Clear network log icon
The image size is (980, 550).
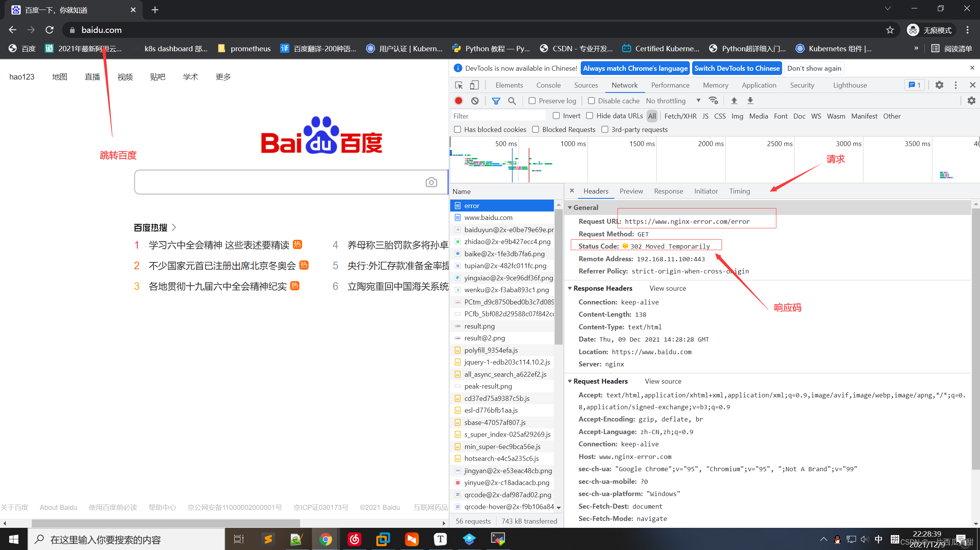point(475,101)
